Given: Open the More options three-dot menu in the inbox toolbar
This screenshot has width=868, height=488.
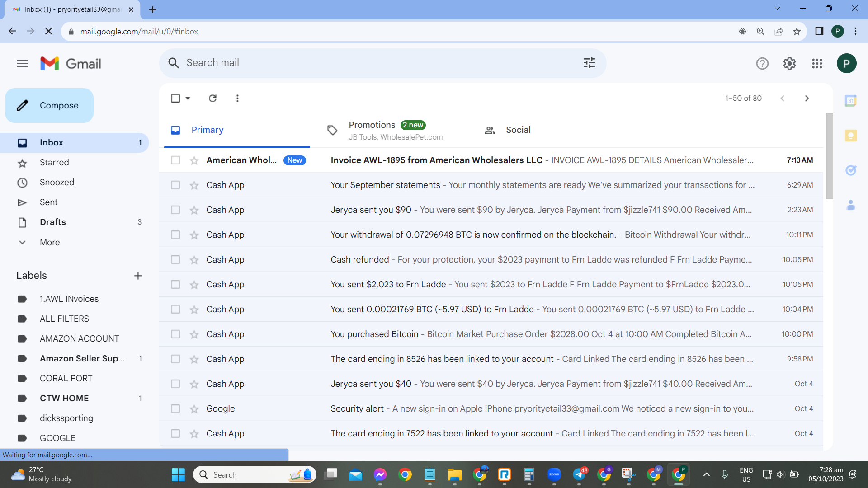Looking at the screenshot, I should (237, 98).
